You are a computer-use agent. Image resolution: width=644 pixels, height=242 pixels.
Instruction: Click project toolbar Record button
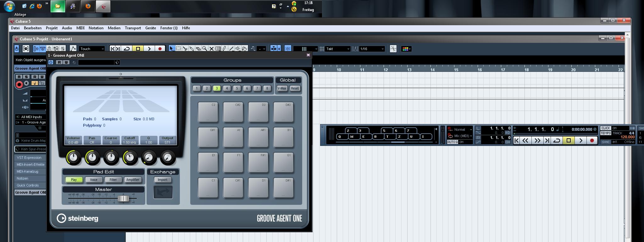click(160, 49)
